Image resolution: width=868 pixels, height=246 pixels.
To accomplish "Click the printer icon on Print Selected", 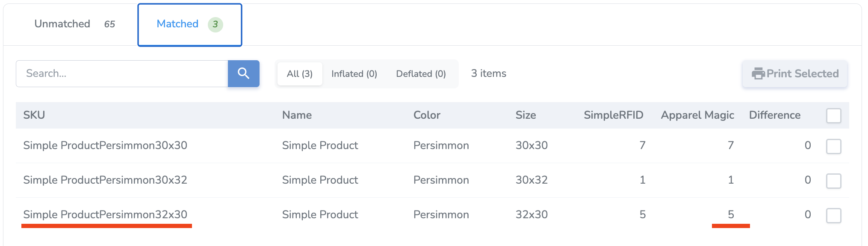I will tap(758, 73).
